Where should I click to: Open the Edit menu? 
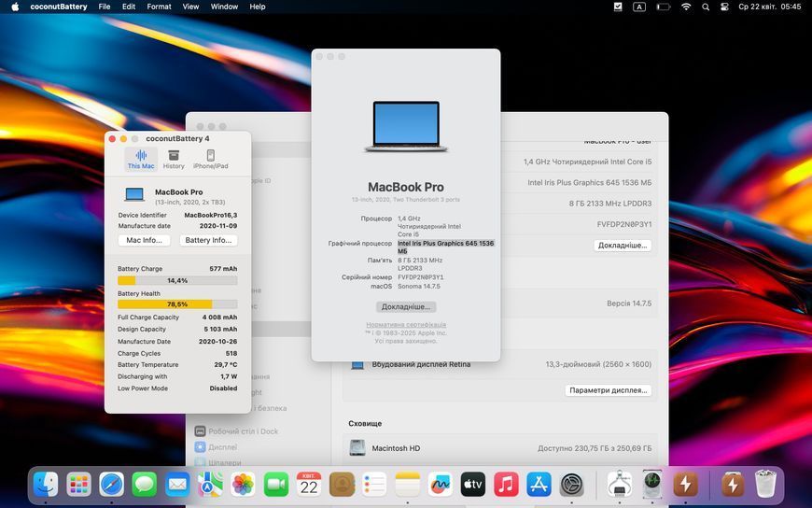coord(129,7)
